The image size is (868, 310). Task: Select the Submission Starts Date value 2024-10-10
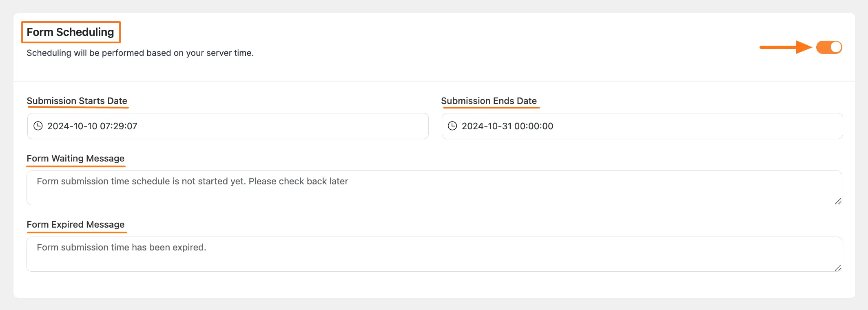click(92, 126)
